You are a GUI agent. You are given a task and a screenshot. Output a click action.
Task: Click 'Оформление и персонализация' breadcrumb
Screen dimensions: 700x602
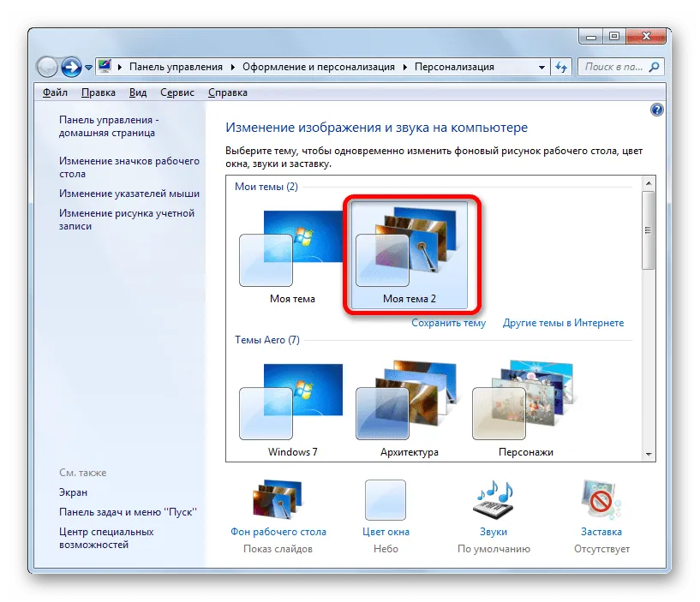point(319,67)
